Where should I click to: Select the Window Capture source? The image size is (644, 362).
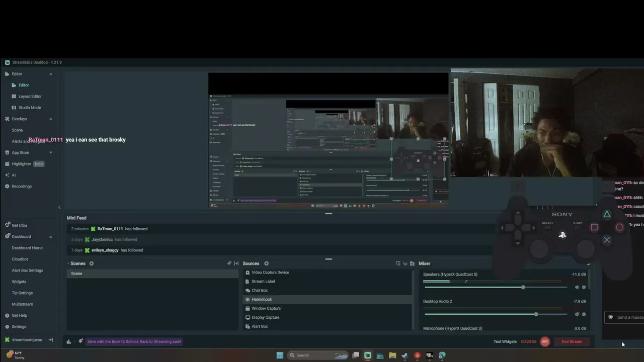(328, 309)
